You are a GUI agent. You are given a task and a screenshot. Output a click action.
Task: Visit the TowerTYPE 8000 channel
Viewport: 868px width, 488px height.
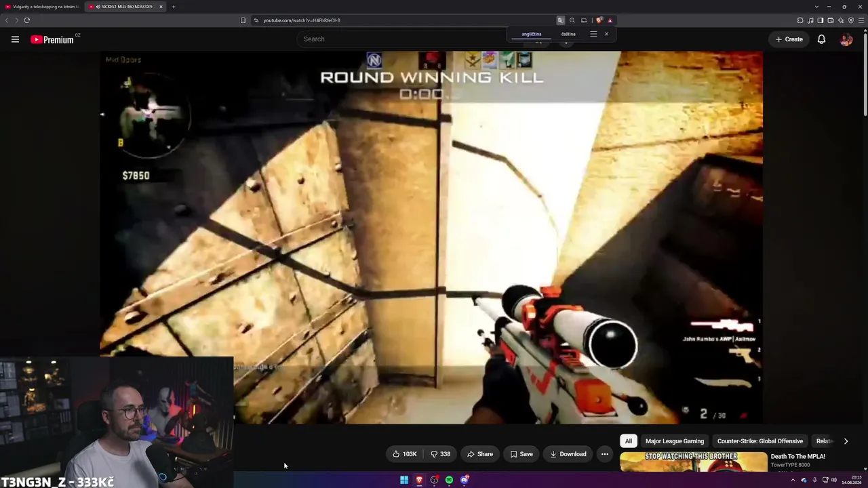tap(790, 465)
